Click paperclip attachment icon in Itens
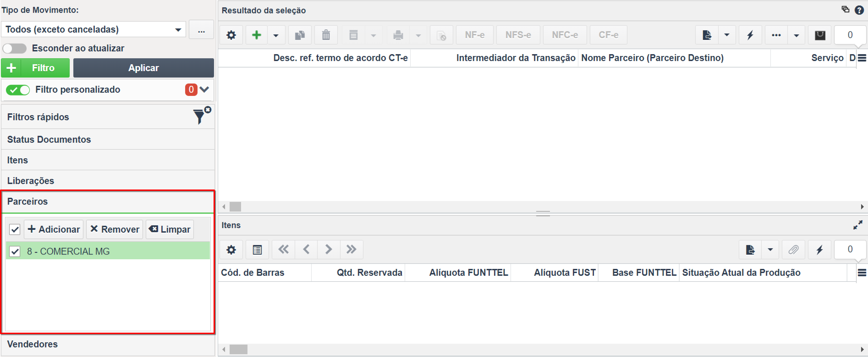 (x=794, y=250)
